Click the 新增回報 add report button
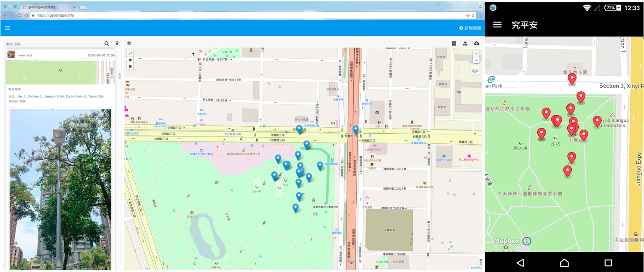Image resolution: width=644 pixels, height=272 pixels. pyautogui.click(x=470, y=28)
